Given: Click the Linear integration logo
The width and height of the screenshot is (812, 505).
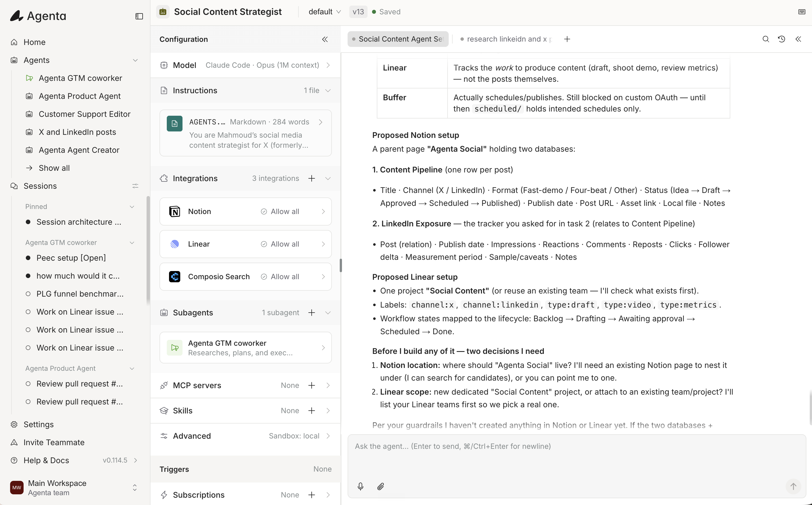Looking at the screenshot, I should pos(175,244).
